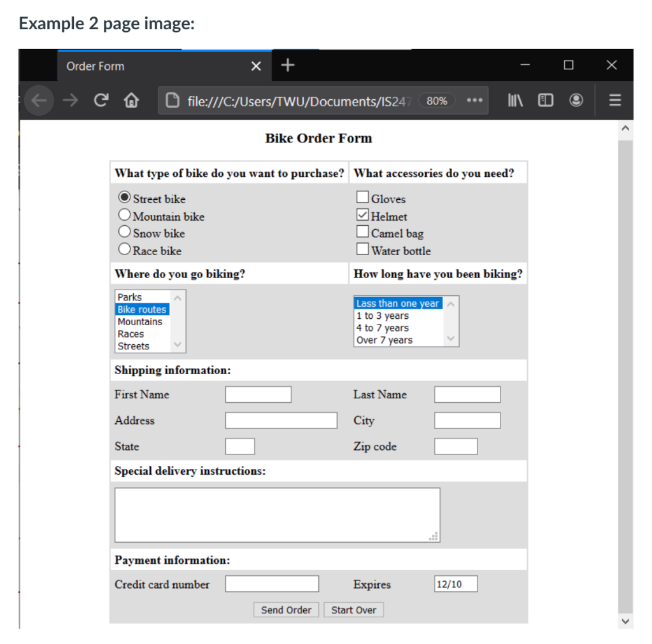Select 4 to 7 years option

tap(399, 328)
